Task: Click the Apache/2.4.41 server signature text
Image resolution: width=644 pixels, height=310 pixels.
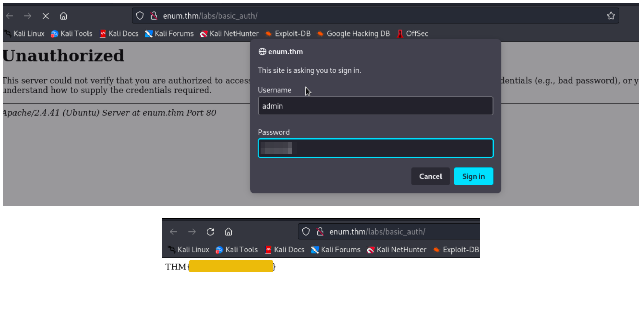Action: (x=109, y=113)
